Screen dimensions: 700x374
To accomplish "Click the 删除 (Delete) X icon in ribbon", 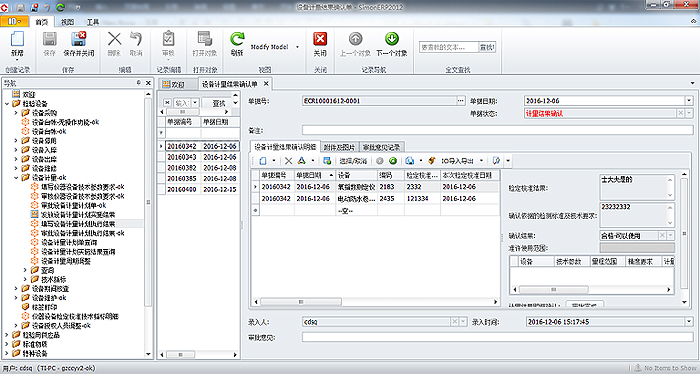I will pyautogui.click(x=114, y=39).
